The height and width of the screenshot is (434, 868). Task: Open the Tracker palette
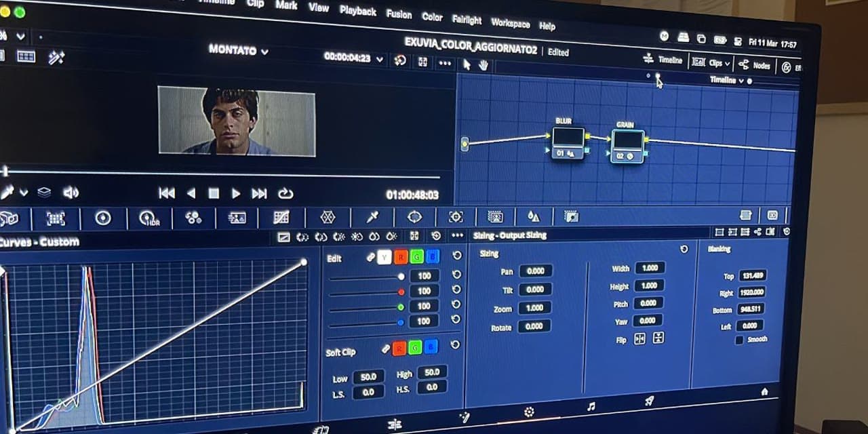pyautogui.click(x=456, y=217)
